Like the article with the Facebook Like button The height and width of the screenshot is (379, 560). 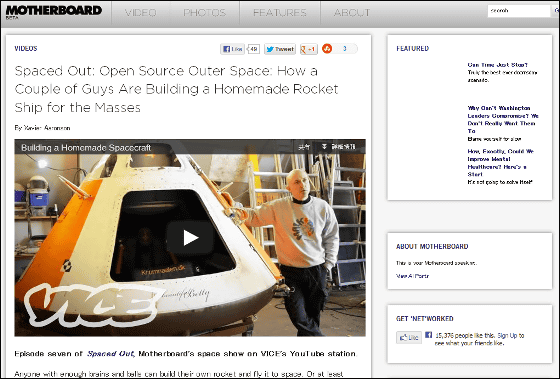[232, 49]
